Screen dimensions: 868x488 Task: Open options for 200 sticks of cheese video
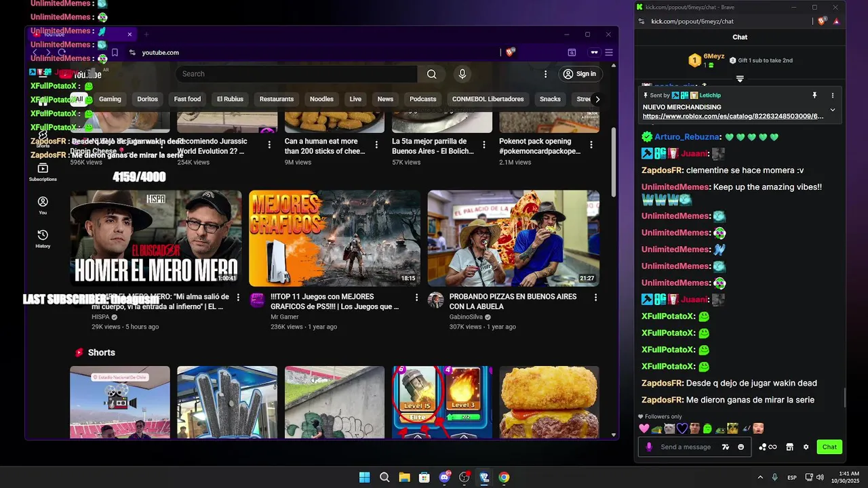coord(376,145)
